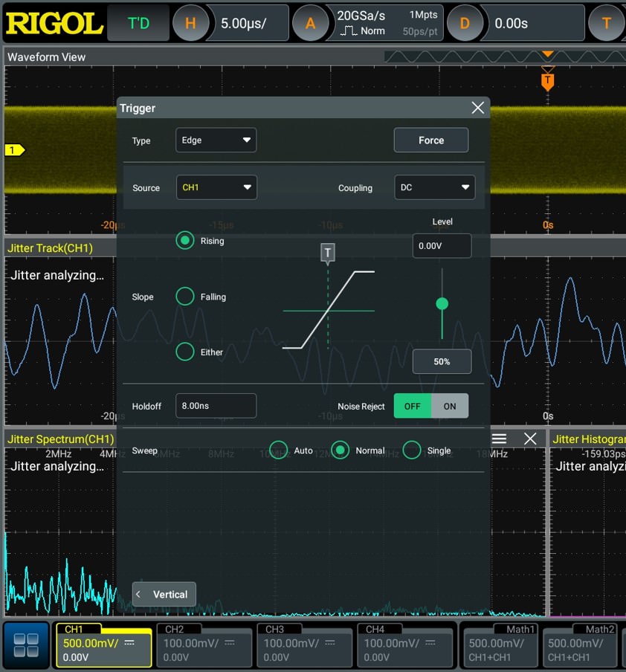Click CH3 DC coupling icon

tap(329, 642)
